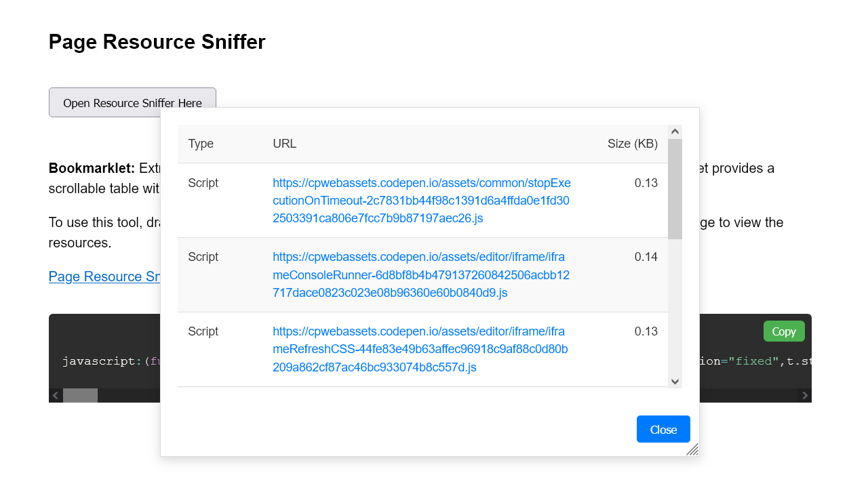Click the scrollbar down arrow in the dialog
Image resolution: width=868 pixels, height=488 pixels.
point(675,381)
